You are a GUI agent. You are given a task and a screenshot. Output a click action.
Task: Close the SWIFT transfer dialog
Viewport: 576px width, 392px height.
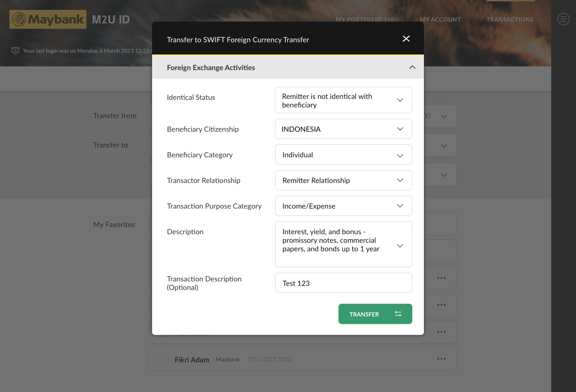406,39
